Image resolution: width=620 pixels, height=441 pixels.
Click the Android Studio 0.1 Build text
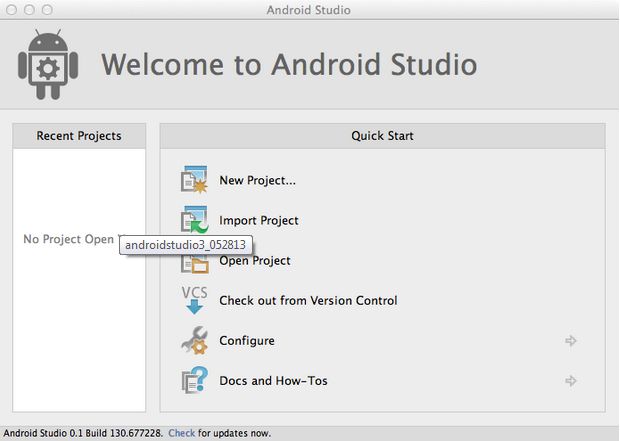click(83, 433)
